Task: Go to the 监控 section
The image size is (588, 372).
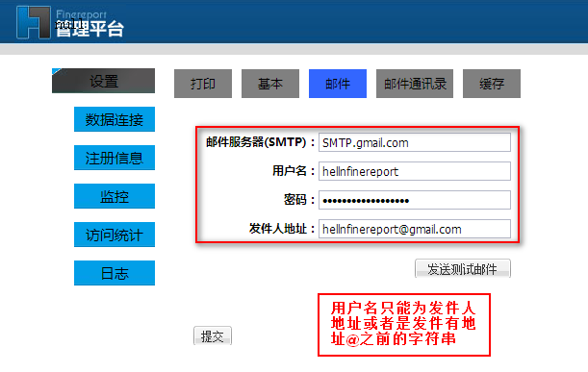Action: [115, 196]
